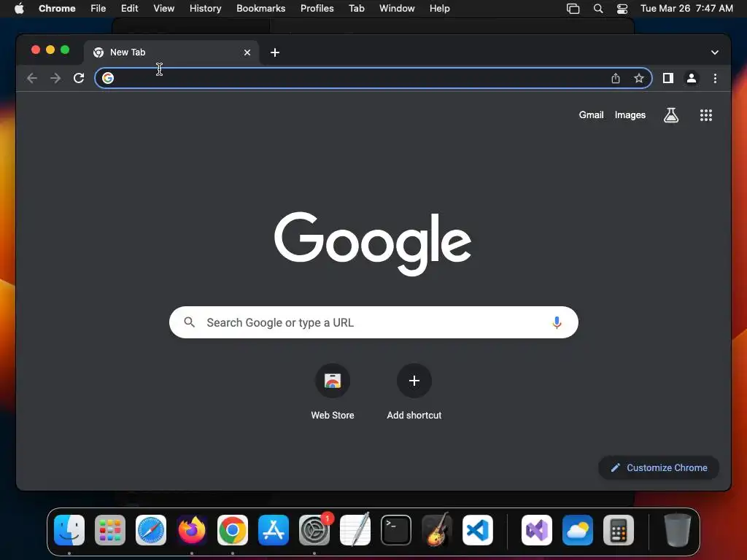This screenshot has width=747, height=560.
Task: Open Trash in the dock
Action: pyautogui.click(x=678, y=529)
